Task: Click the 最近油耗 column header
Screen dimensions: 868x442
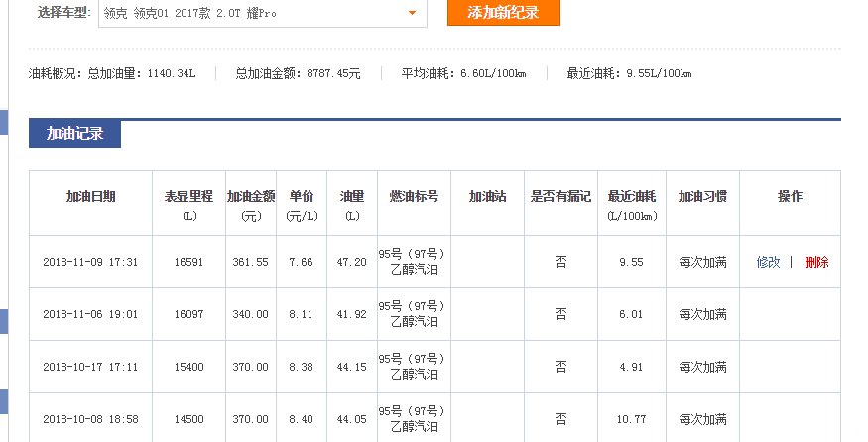Action: click(631, 197)
